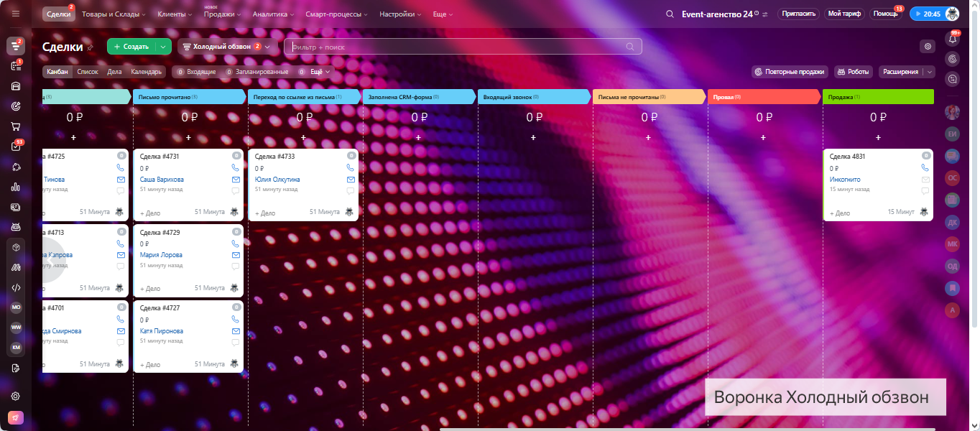
Task: Switch to the Календарь view tab
Action: [x=146, y=72]
